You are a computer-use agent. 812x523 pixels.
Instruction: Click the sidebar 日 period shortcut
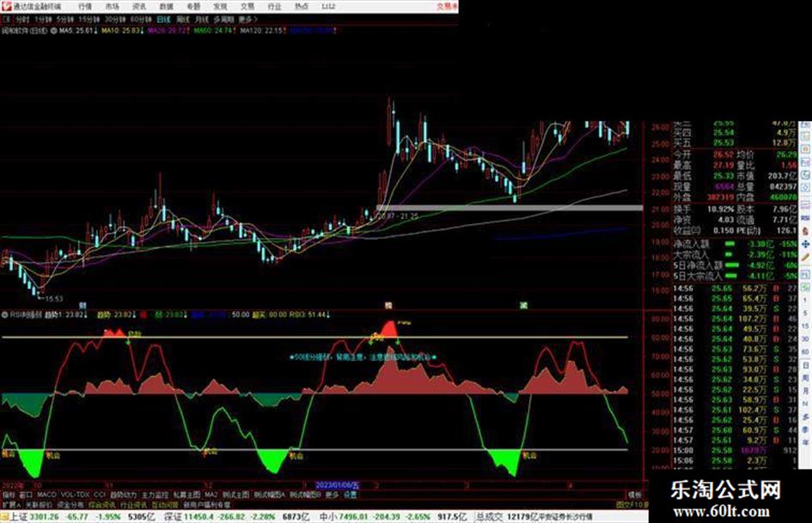[x=805, y=366]
